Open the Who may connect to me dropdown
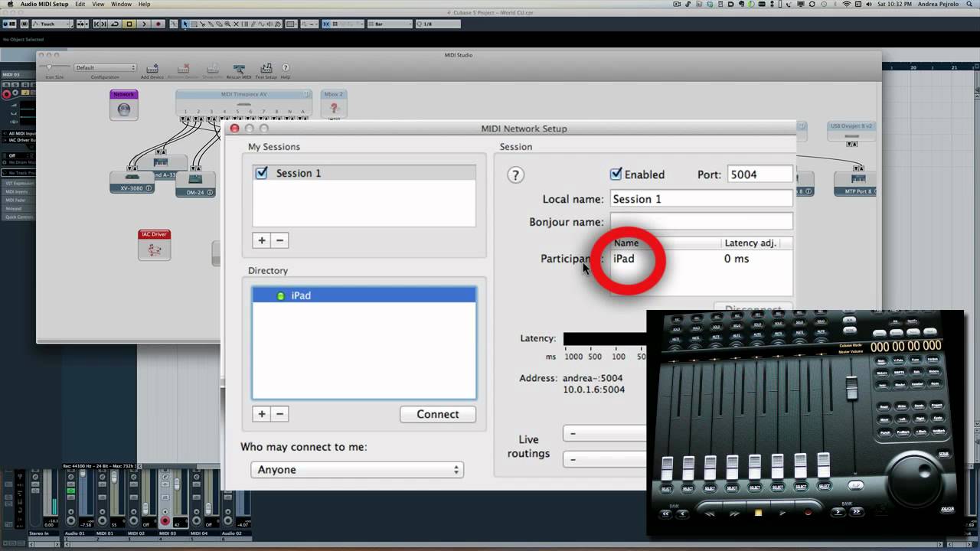 [357, 470]
